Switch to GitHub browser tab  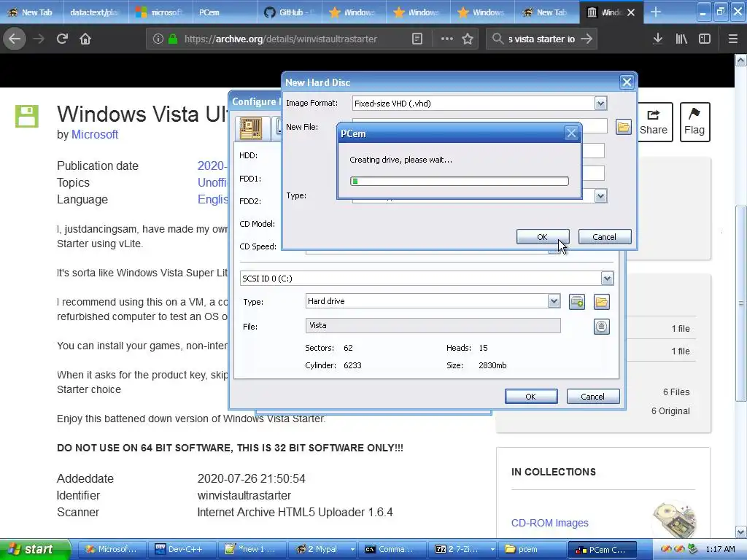pos(290,12)
